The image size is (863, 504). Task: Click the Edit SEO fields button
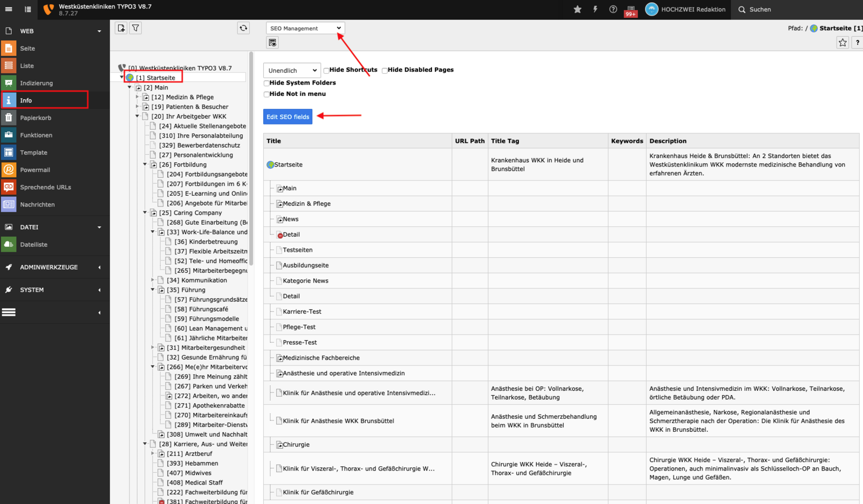point(287,116)
